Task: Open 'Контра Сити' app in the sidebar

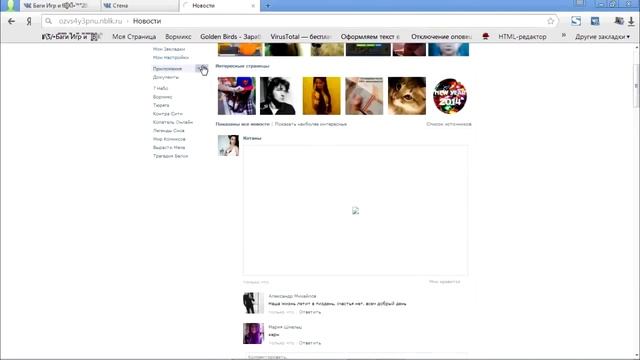Action: (168, 114)
